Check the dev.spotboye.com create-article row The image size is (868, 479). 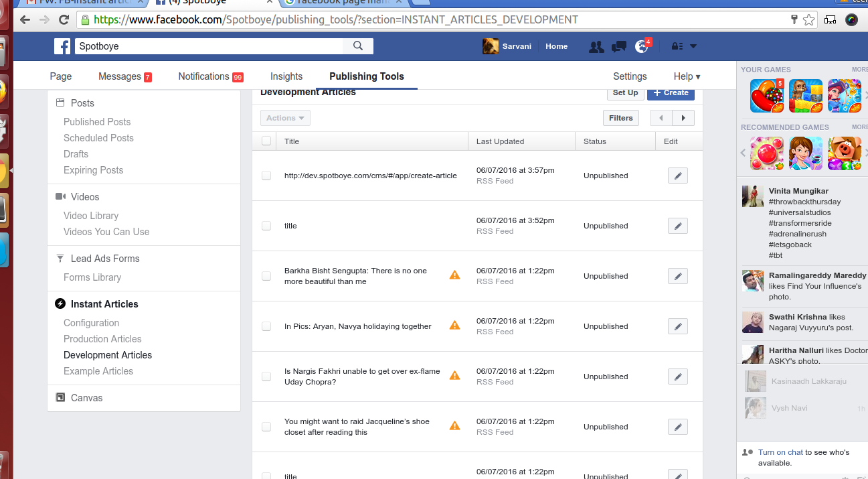click(266, 176)
